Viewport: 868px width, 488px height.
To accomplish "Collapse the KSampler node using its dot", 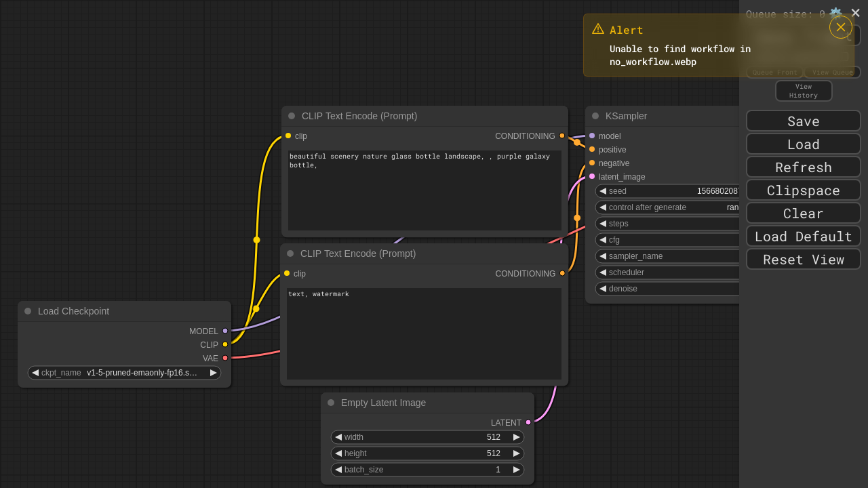I will (x=595, y=116).
